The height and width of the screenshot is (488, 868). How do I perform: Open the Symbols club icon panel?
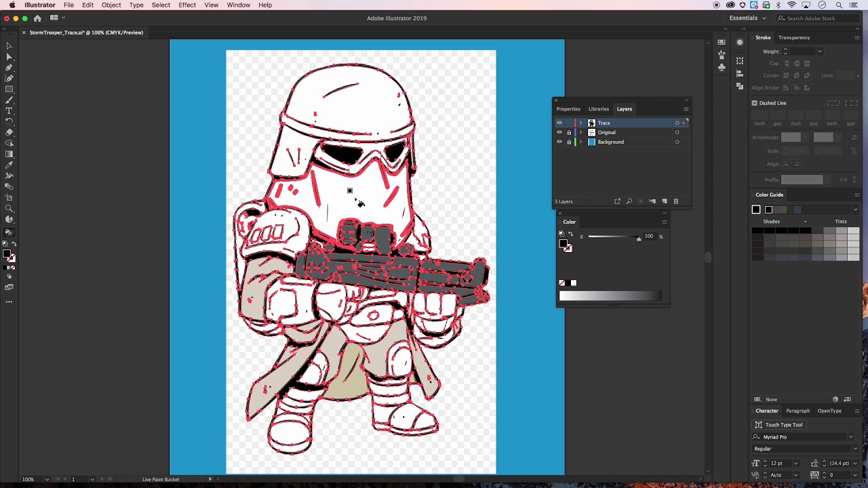click(x=722, y=67)
